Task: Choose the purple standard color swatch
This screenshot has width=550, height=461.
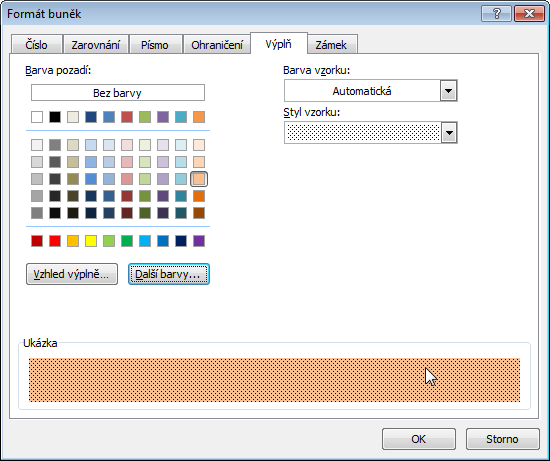Action: (199, 241)
